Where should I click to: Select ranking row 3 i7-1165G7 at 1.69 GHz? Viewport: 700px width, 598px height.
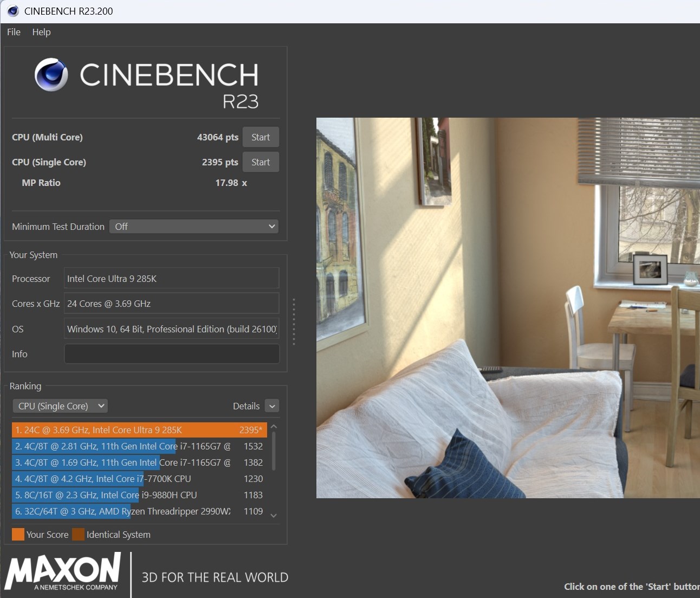[139, 462]
